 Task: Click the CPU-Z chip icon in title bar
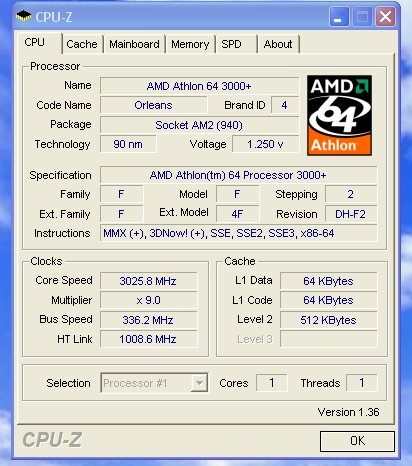tap(24, 16)
